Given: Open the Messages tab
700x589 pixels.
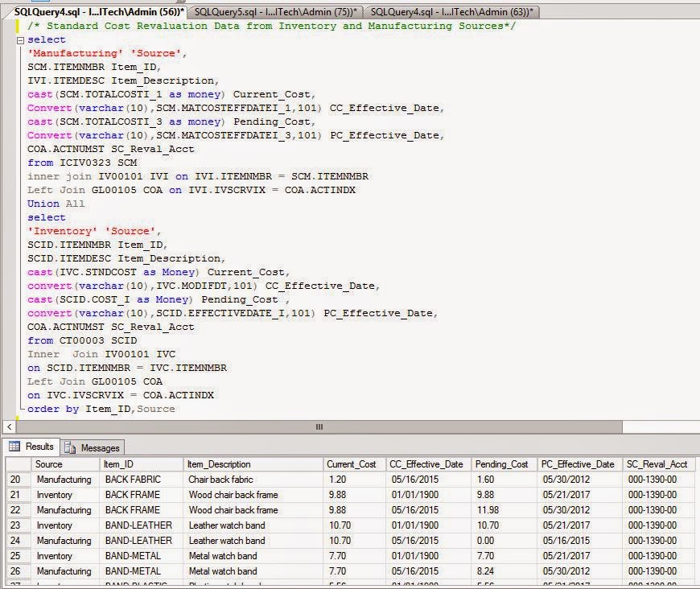Looking at the screenshot, I should coord(93,447).
